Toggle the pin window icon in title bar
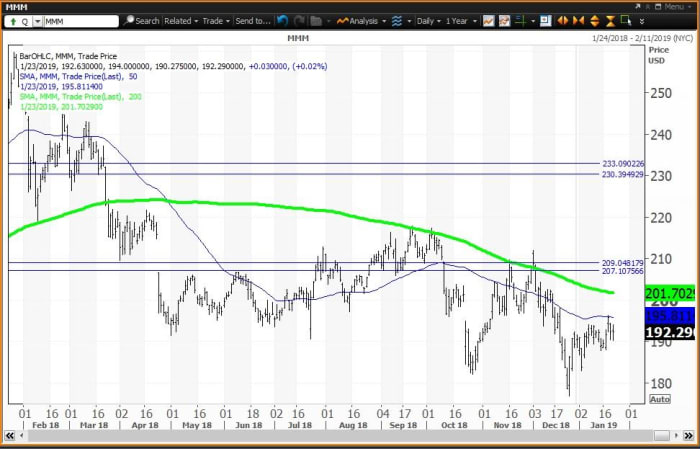 648,6
